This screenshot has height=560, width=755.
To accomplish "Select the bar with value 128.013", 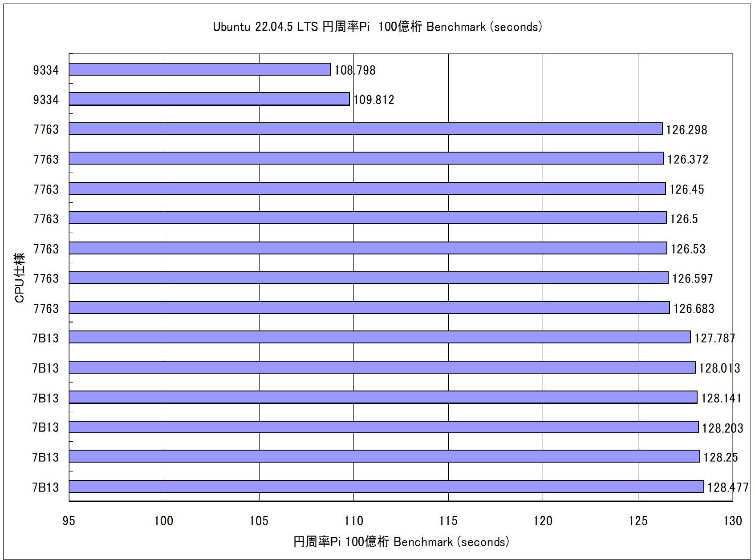I will pos(382,367).
